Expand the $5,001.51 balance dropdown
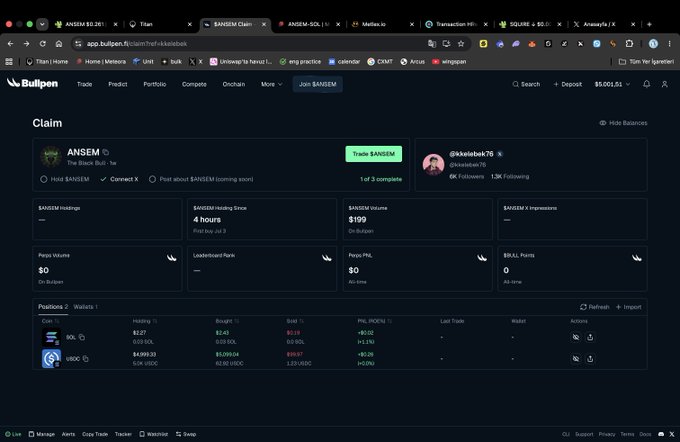The width and height of the screenshot is (680, 442). pos(612,84)
